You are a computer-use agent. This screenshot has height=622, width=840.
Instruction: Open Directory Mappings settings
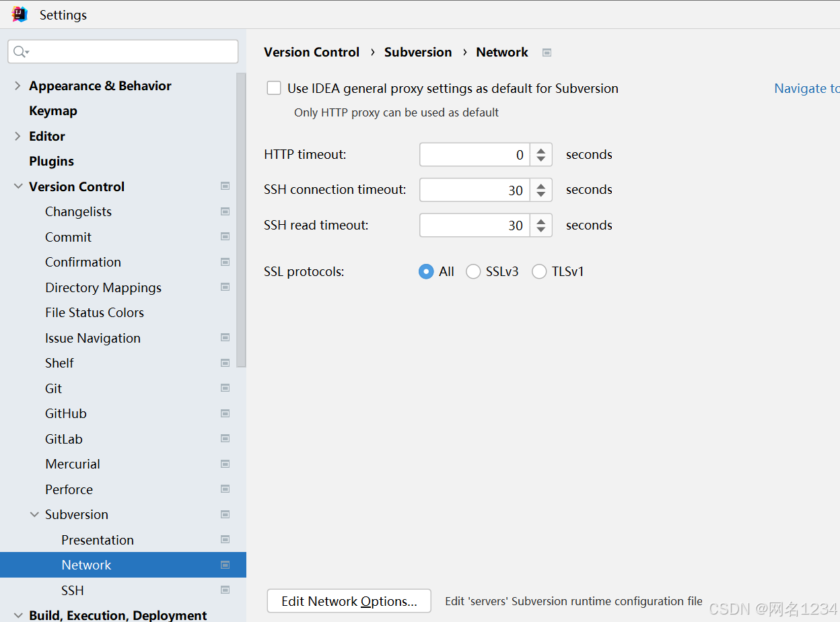(103, 287)
